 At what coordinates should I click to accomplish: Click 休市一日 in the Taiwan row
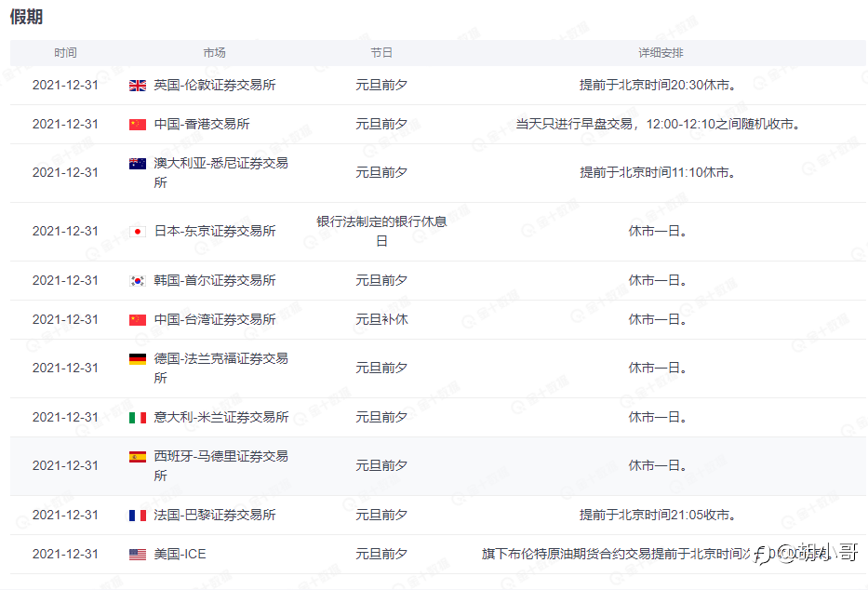(658, 319)
